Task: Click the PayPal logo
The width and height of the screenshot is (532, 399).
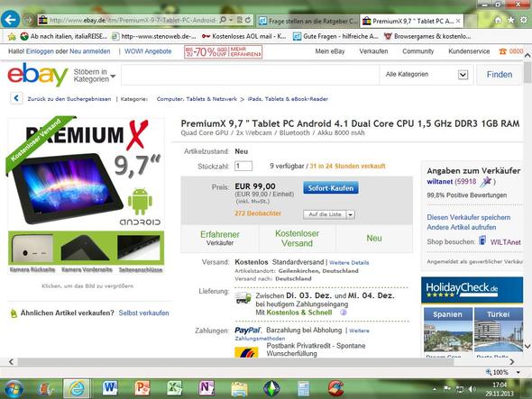Action: click(x=248, y=331)
